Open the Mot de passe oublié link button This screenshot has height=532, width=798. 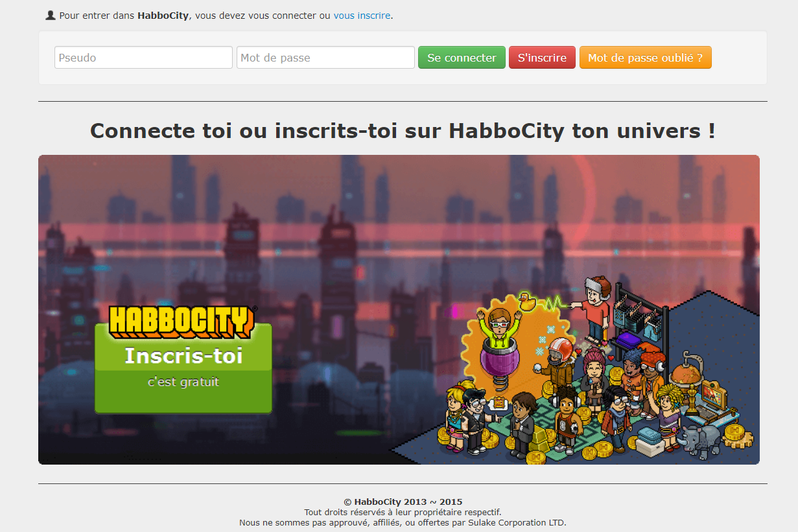click(645, 58)
